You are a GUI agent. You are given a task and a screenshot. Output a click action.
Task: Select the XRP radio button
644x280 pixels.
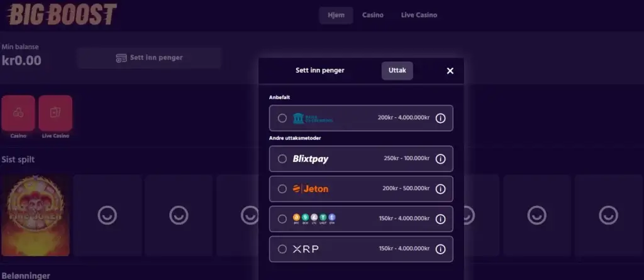pos(282,249)
